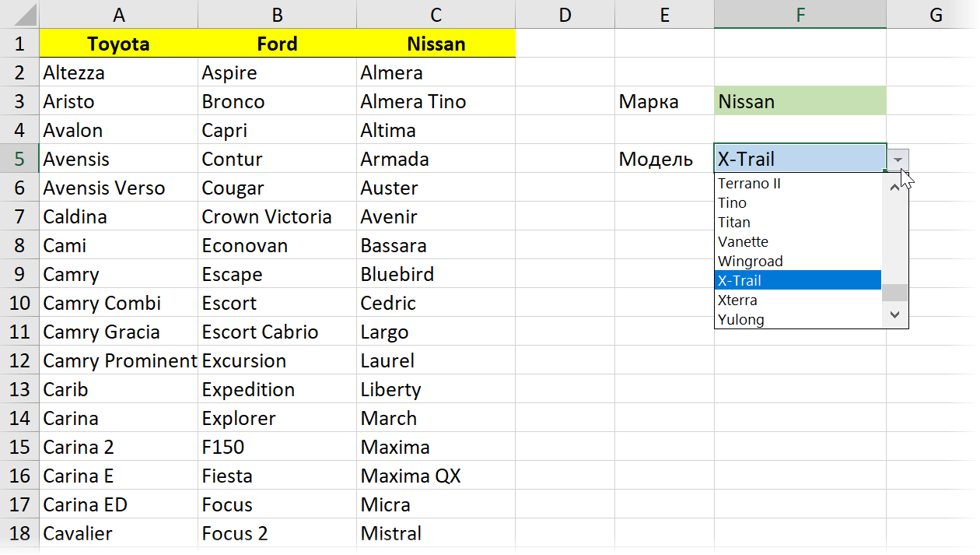Click the list scrollbar down arrow
This screenshot has width=980, height=555.
point(895,314)
